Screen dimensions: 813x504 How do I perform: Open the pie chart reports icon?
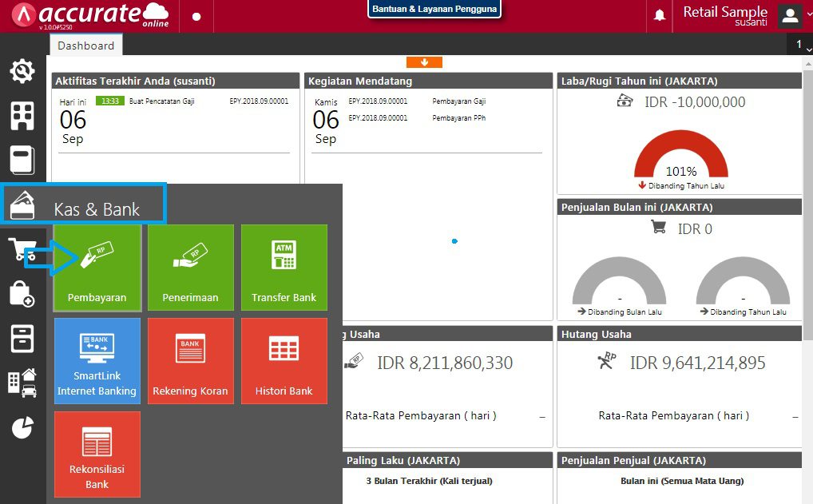click(22, 427)
